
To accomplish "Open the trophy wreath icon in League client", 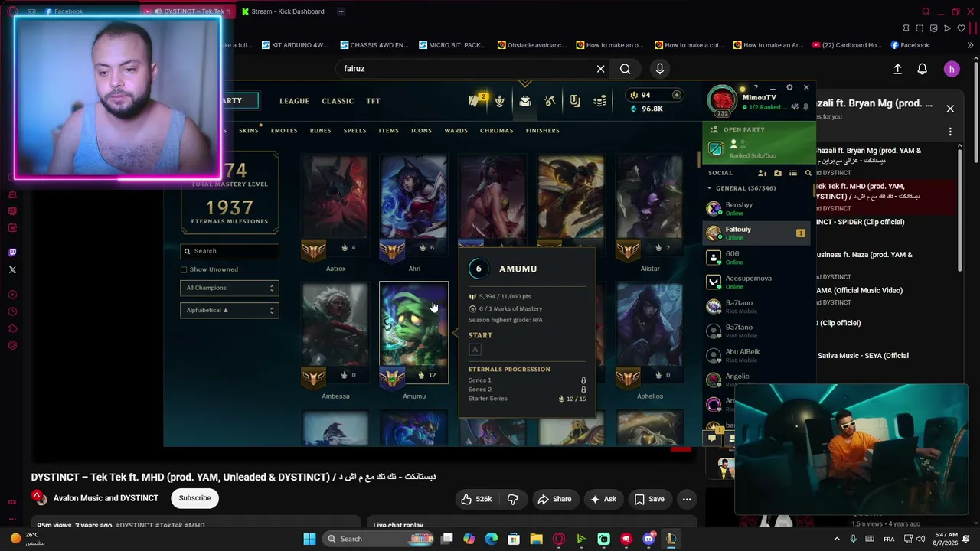I will point(499,101).
